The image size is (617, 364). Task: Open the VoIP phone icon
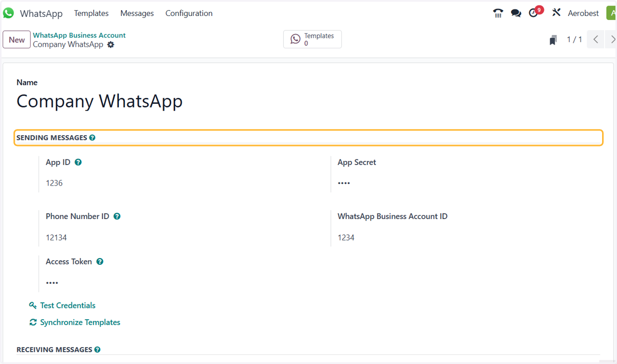498,13
